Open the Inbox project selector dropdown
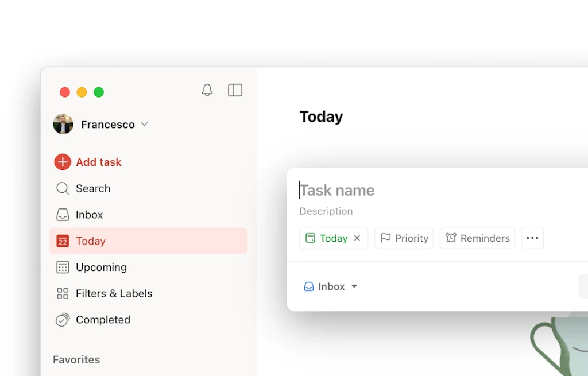 tap(331, 286)
